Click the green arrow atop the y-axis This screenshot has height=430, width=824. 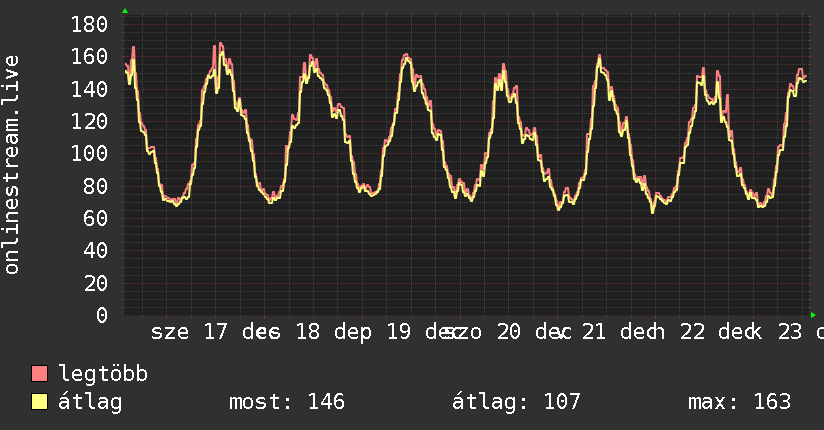[x=125, y=11]
